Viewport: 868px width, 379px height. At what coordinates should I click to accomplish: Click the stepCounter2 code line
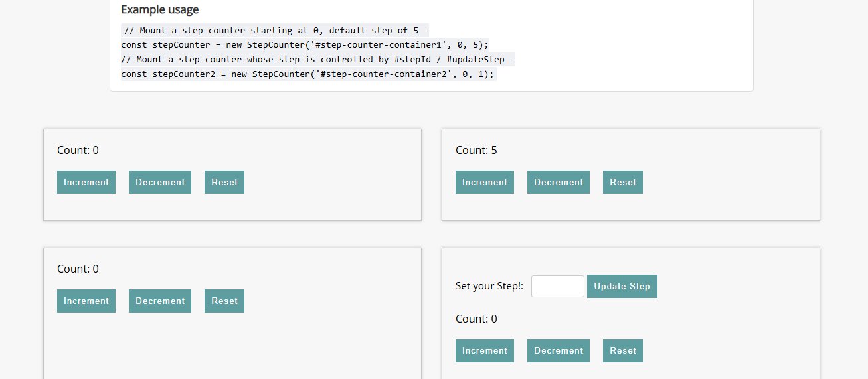tap(309, 74)
